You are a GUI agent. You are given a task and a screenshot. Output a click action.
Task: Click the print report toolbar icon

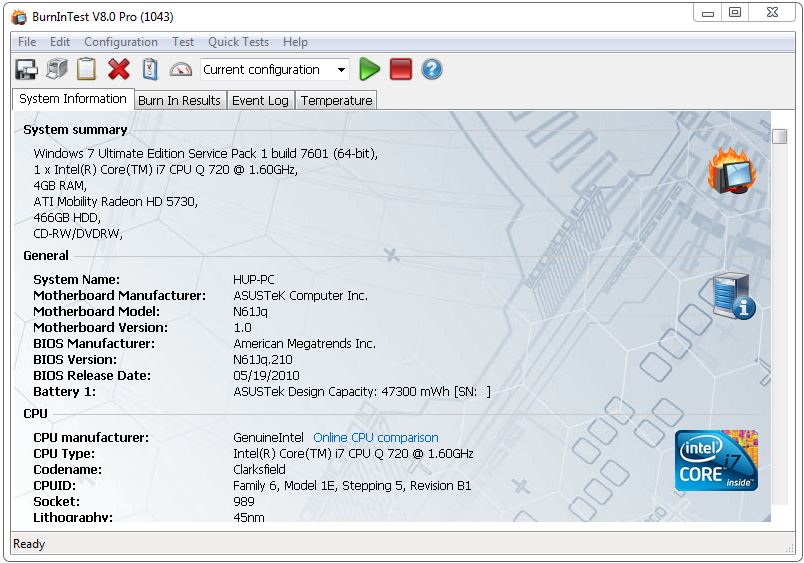click(x=56, y=69)
